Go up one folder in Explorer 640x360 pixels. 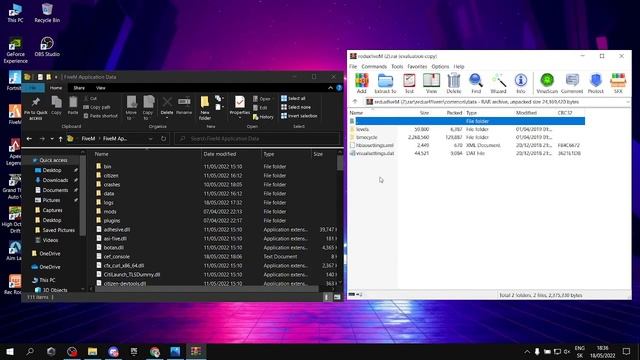pyautogui.click(x=60, y=139)
